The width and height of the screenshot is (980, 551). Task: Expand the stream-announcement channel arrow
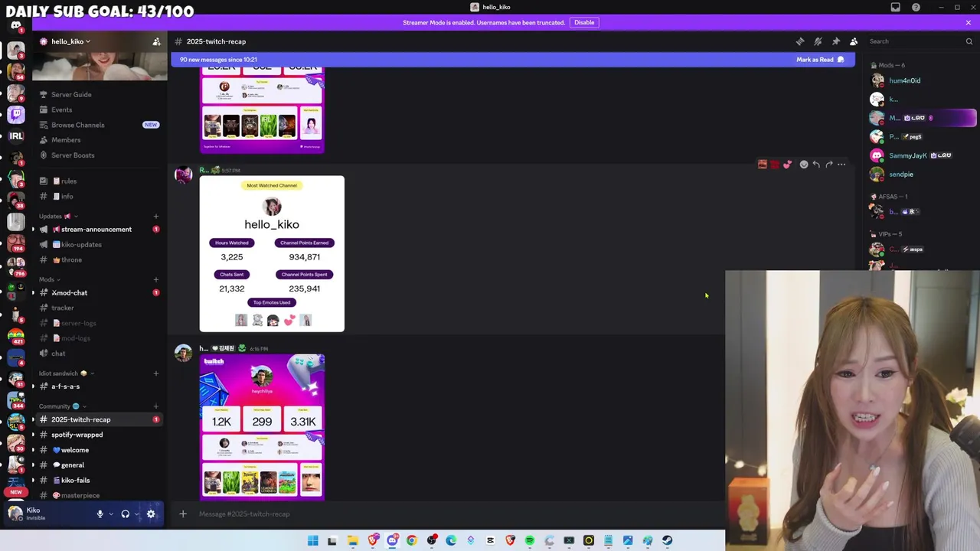click(33, 230)
